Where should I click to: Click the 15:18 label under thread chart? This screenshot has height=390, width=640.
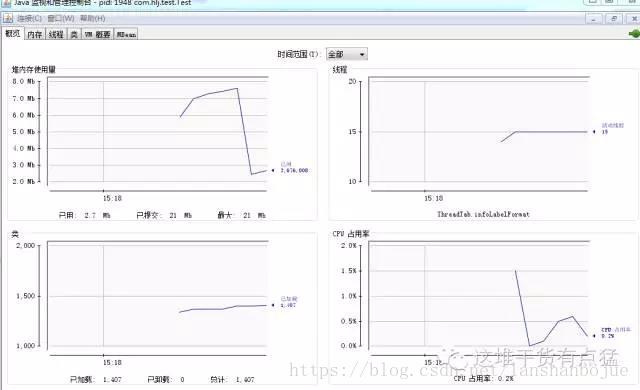[x=433, y=198]
